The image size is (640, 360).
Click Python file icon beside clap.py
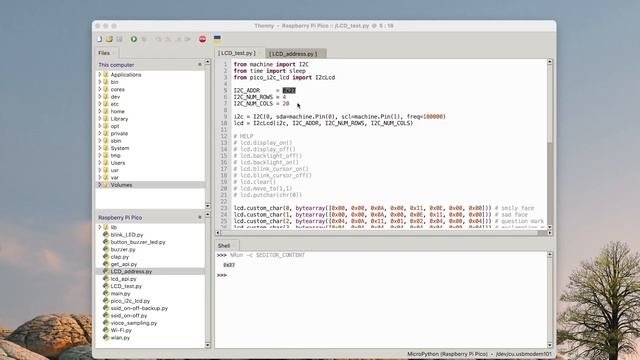pos(106,257)
